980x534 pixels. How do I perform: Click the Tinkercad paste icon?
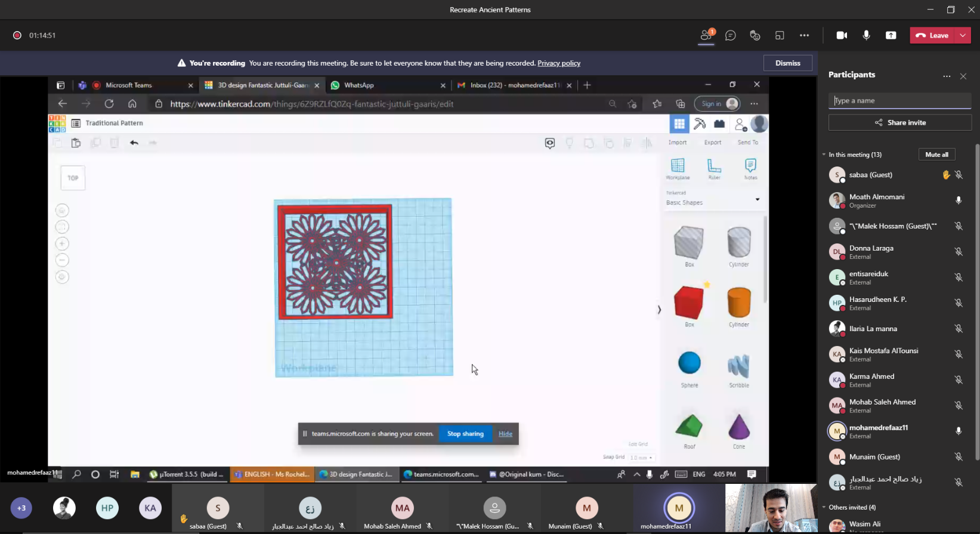pos(76,143)
